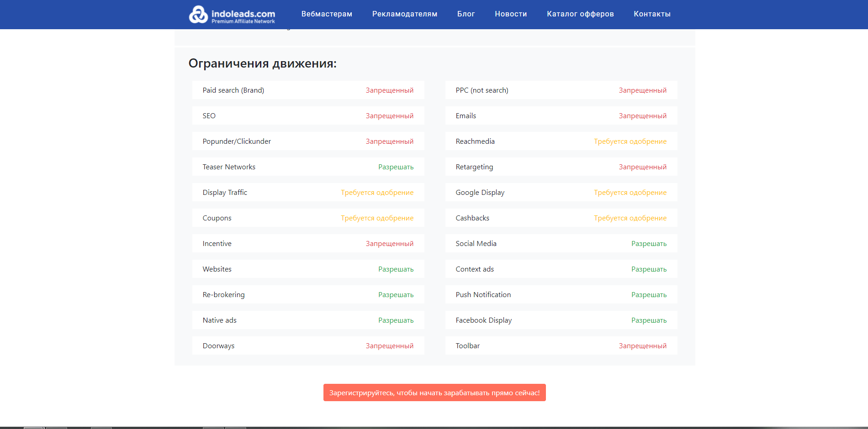
Task: Open the Рекламодателям menu item
Action: click(x=404, y=14)
